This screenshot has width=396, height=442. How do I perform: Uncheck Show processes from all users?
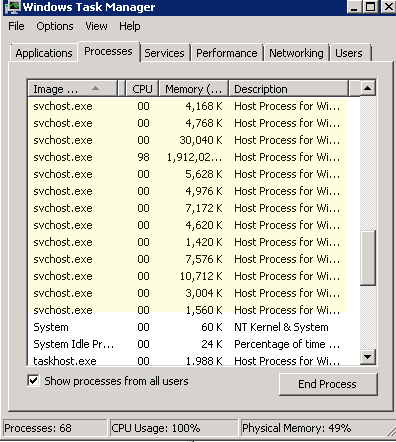pos(33,381)
